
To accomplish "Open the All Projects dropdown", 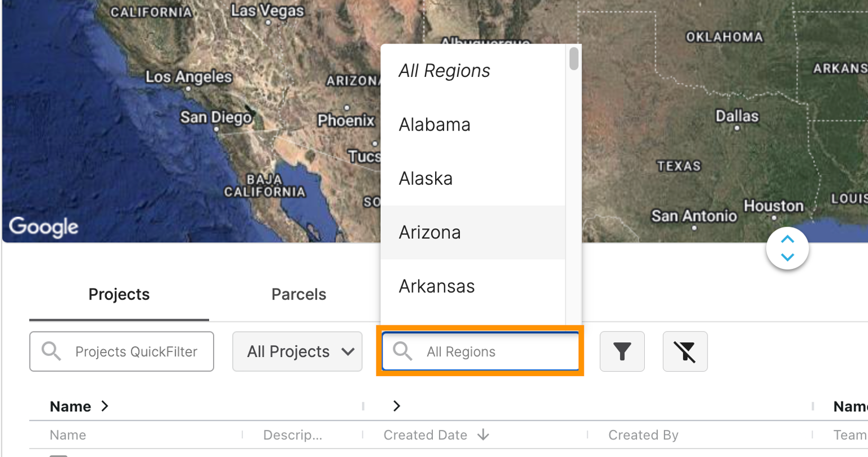I will coord(297,351).
